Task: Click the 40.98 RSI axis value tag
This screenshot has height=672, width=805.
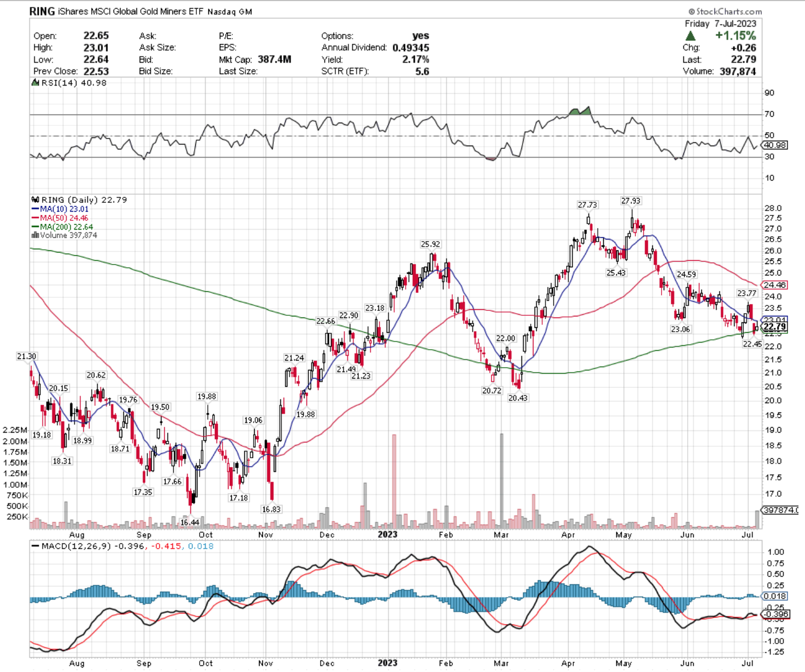Action: click(x=774, y=145)
